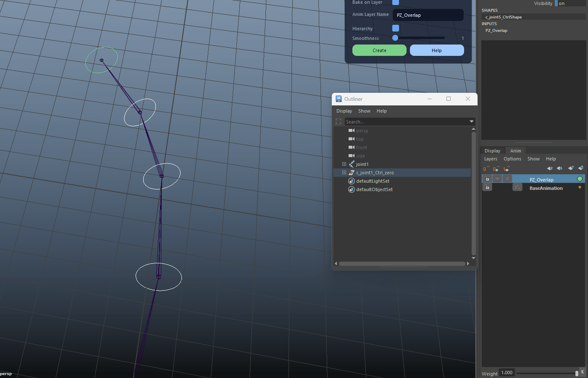The width and height of the screenshot is (588, 378).
Task: Expand the joint1 hierarchy
Action: tap(344, 164)
